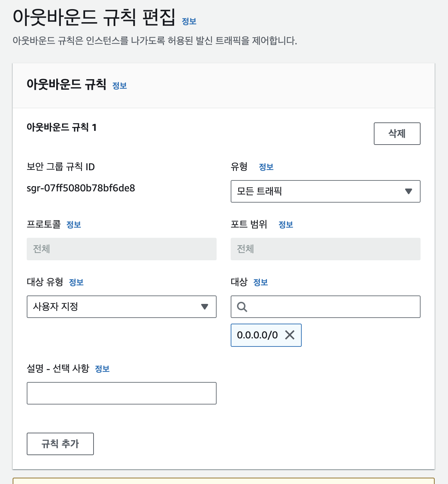
Task: Click the 정보 link beside 프로토콜
Action: pos(74,225)
